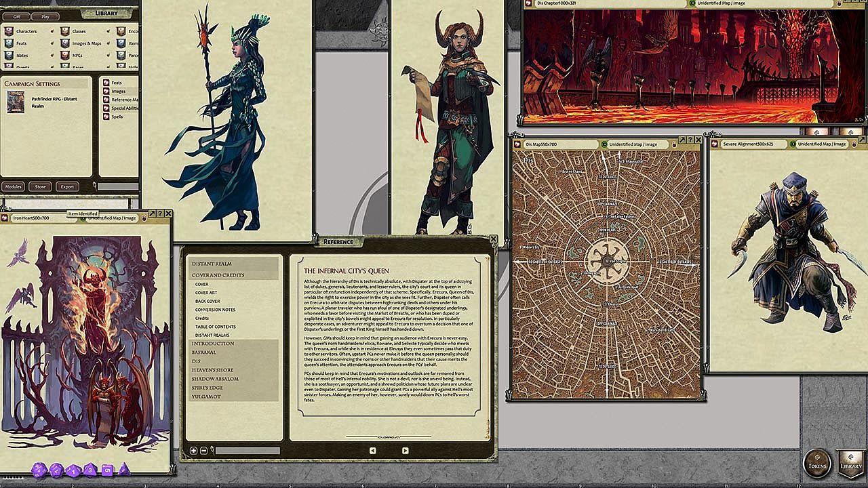Image resolution: width=868 pixels, height=488 pixels.
Task: Click the Severe Alignment window's link icon
Action: pyautogui.click(x=715, y=144)
